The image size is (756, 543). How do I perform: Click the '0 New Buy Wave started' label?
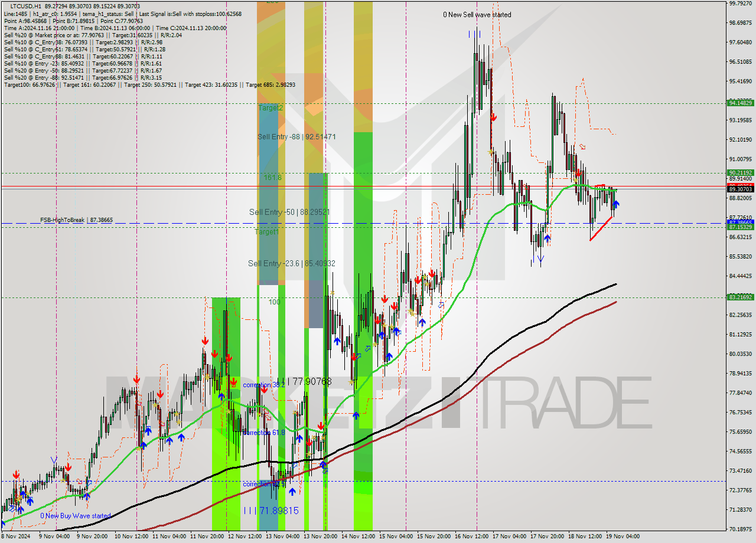[76, 516]
